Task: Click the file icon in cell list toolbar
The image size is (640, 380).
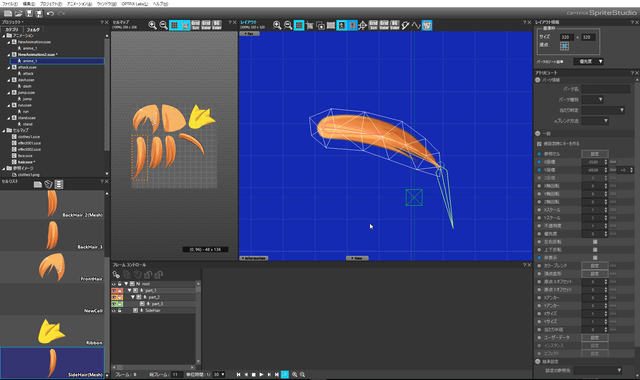Action: [38, 184]
